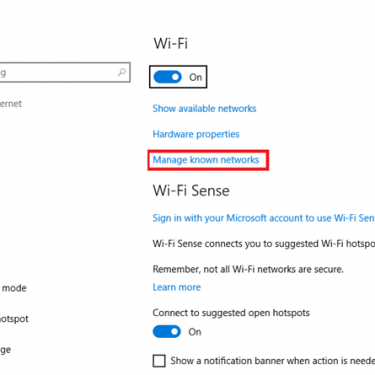Image resolution: width=375 pixels, height=375 pixels.
Task: Focus the settings search input field
Action: [x=65, y=72]
